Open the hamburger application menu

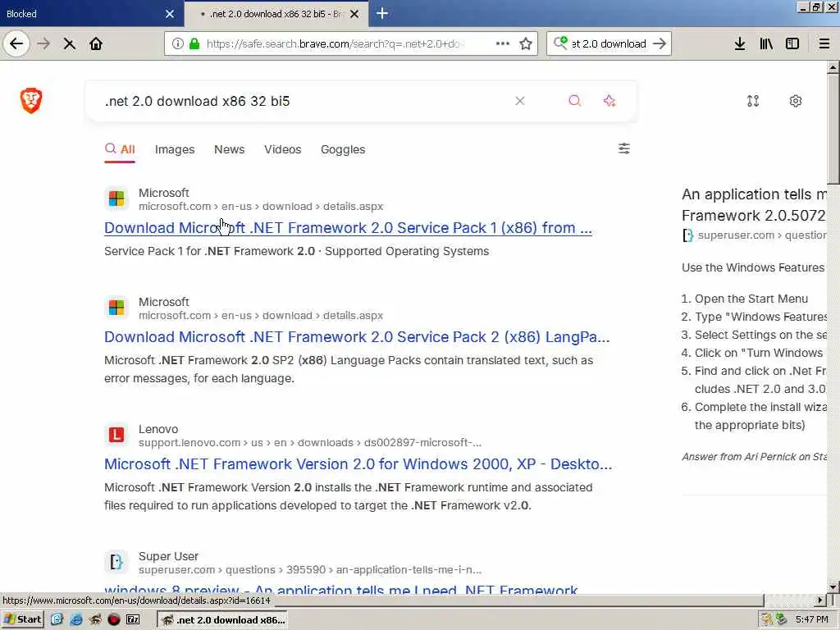click(824, 43)
